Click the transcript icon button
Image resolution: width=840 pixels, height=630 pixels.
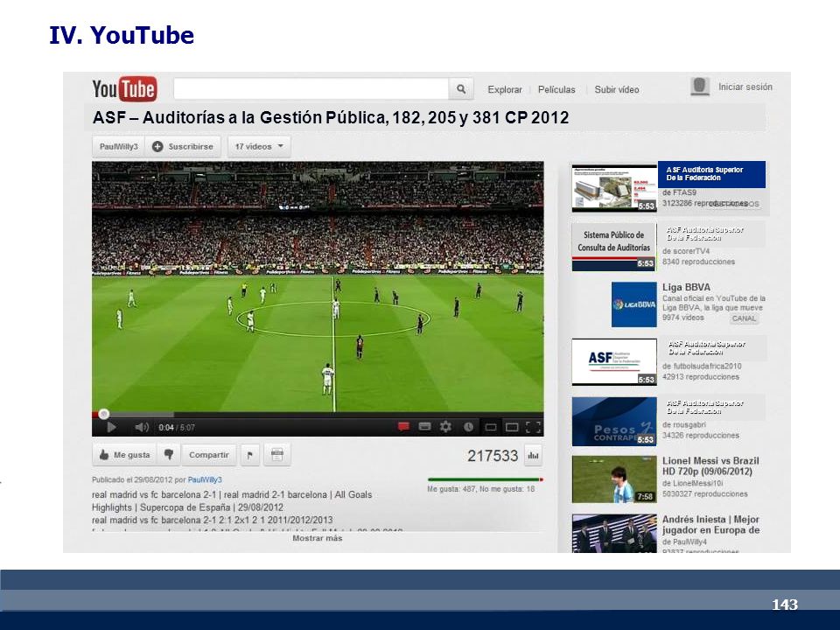[x=277, y=455]
